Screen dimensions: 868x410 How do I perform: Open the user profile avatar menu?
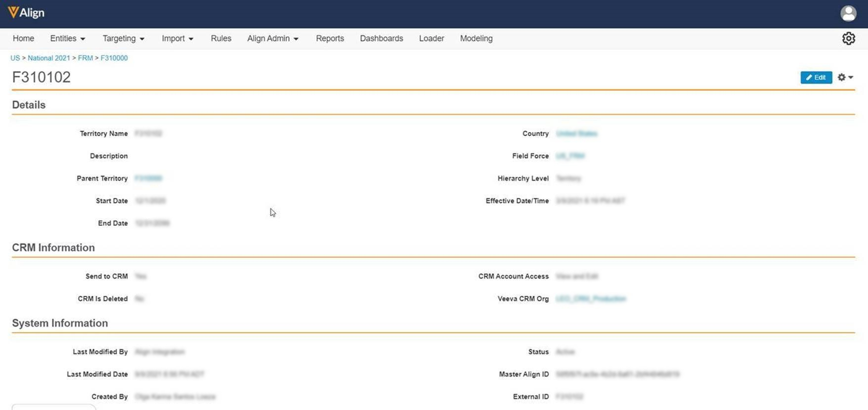(848, 13)
